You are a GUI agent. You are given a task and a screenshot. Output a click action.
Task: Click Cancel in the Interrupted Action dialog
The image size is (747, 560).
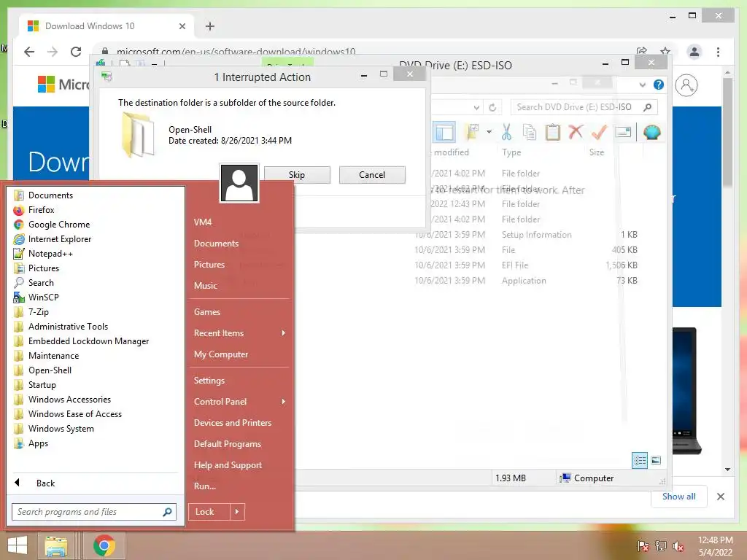(372, 175)
